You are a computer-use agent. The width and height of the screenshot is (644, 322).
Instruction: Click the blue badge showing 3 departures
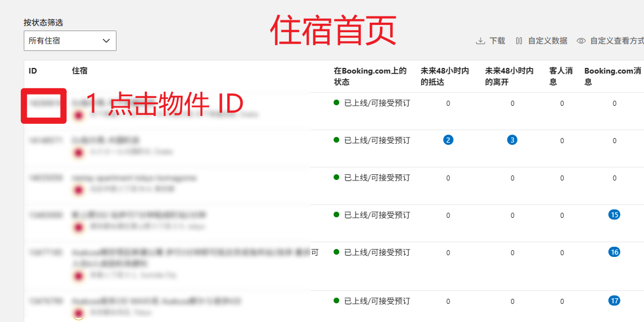click(512, 140)
